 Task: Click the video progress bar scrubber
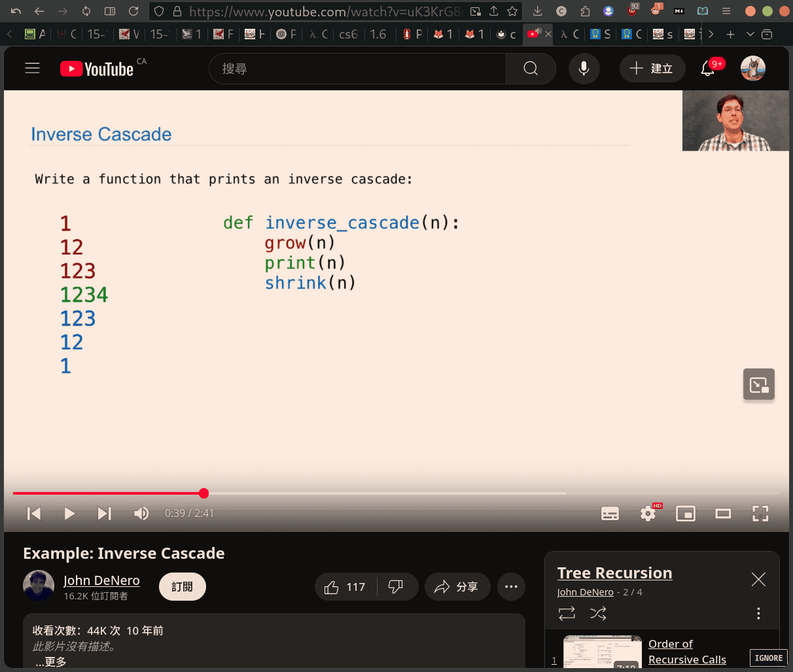pyautogui.click(x=204, y=493)
